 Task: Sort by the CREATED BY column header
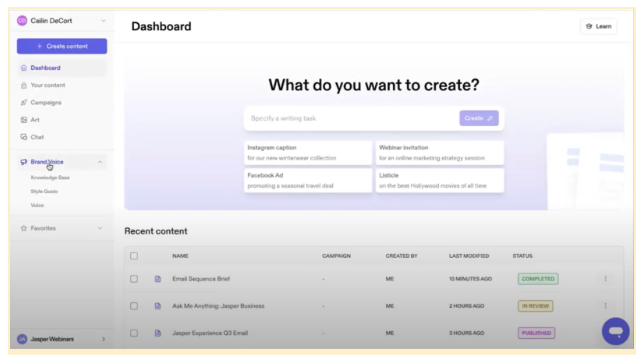(x=401, y=256)
